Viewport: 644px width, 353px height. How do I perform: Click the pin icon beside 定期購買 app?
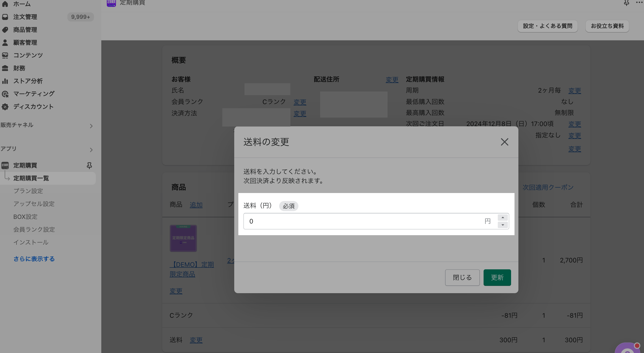pyautogui.click(x=89, y=165)
